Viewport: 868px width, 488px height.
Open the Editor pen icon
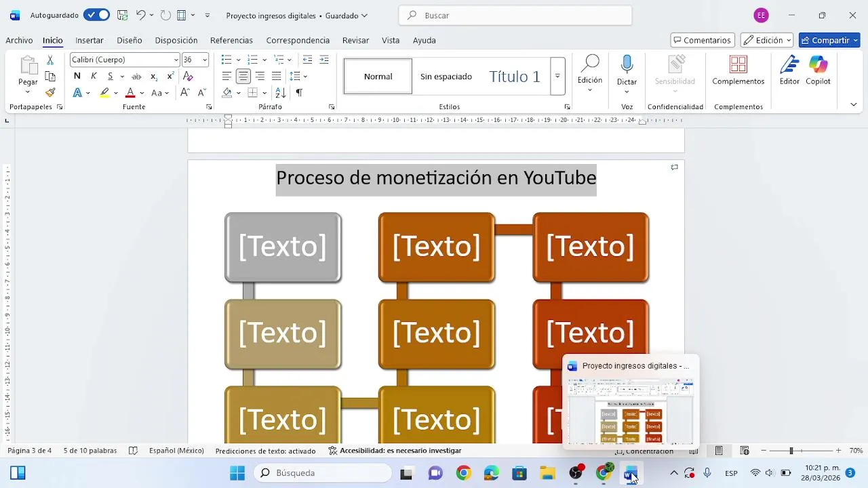click(789, 64)
